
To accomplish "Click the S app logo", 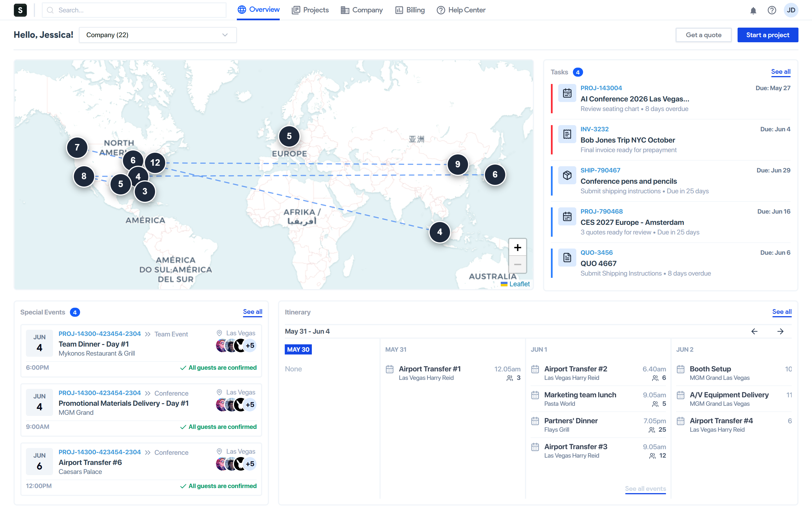I will 20,10.
